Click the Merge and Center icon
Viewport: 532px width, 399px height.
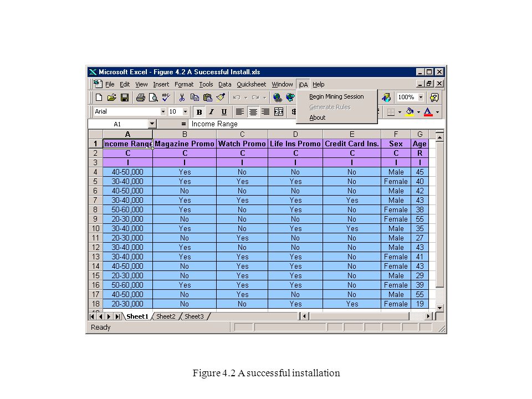point(279,111)
